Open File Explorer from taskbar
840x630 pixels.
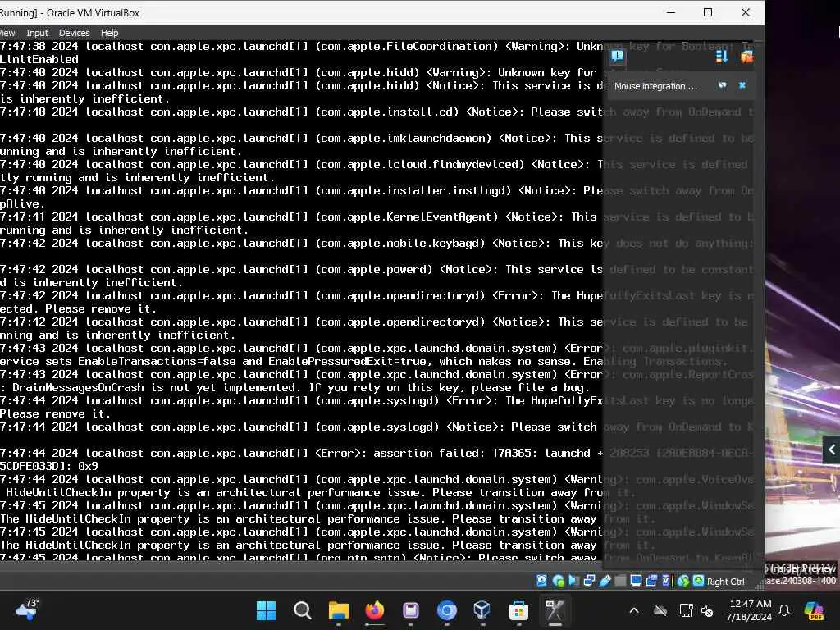339,610
